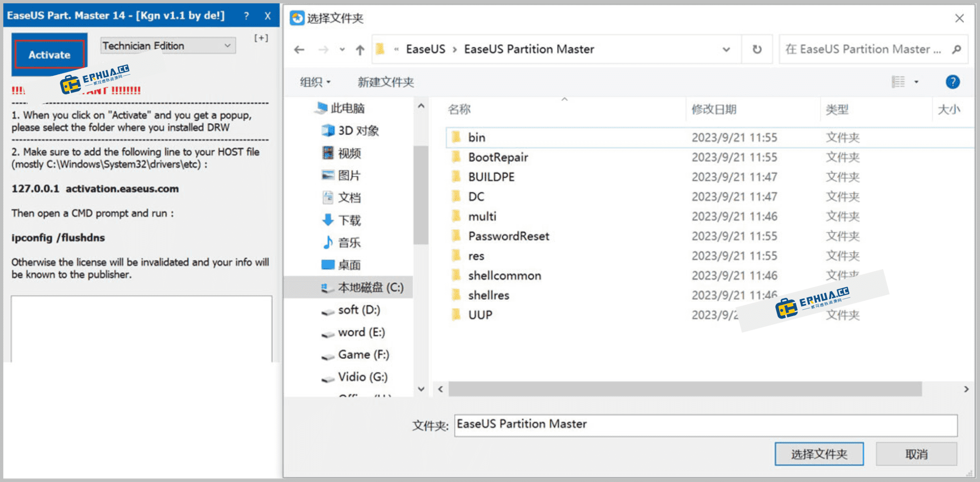Screen dimensions: 980x482
Task: Select 下载 in navigation pane
Action: (x=342, y=220)
